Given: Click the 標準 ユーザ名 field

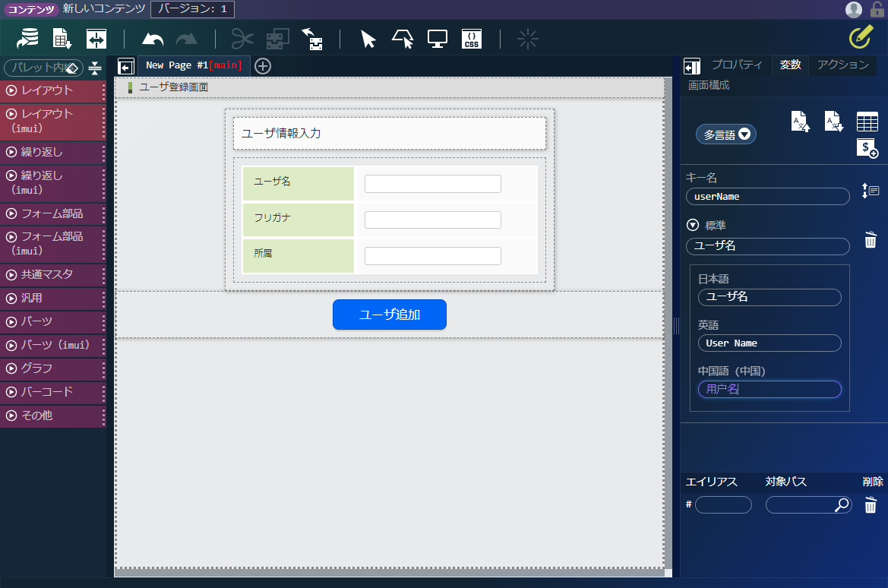Looking at the screenshot, I should click(x=768, y=246).
